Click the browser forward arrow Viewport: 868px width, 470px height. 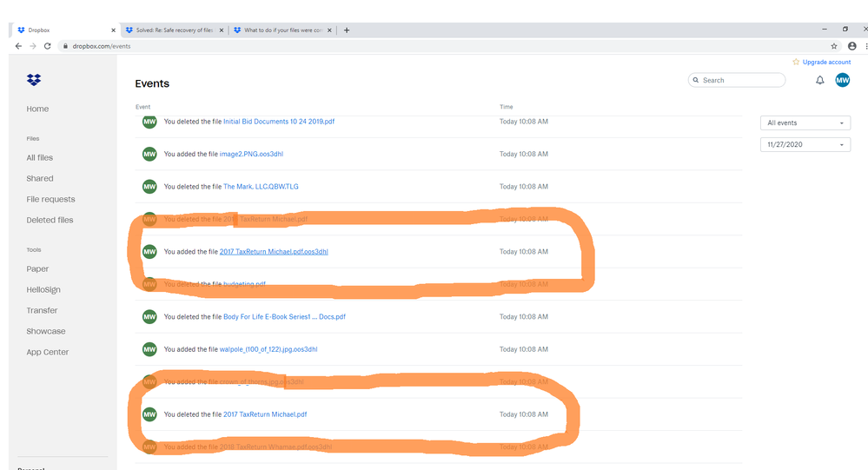pyautogui.click(x=33, y=46)
